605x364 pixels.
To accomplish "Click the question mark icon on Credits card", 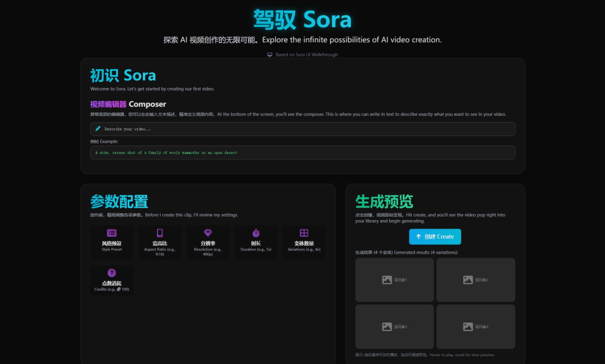I will click(x=111, y=273).
